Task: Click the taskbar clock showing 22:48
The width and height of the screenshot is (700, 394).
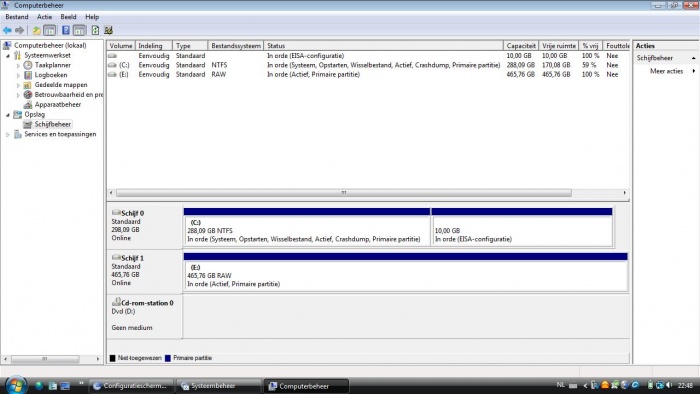Action: (x=685, y=386)
